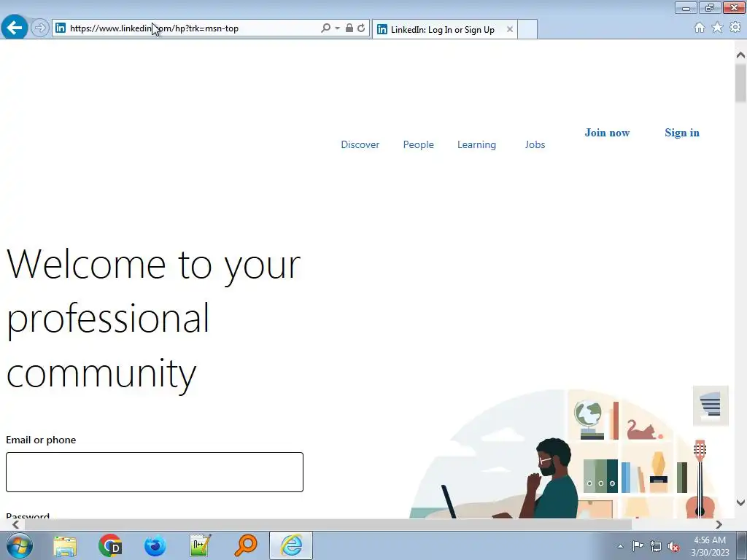Open the People link

pyautogui.click(x=418, y=145)
